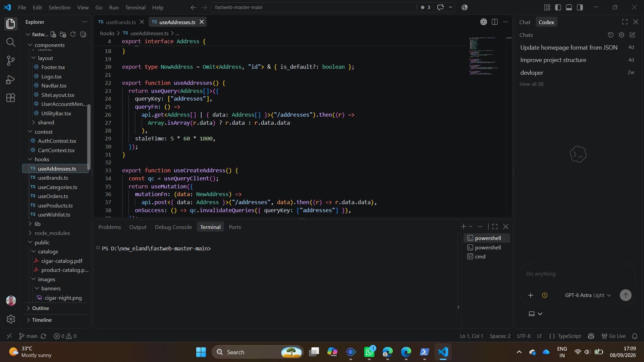
Task: Toggle the Primary Side Bar layout button
Action: [558, 7]
